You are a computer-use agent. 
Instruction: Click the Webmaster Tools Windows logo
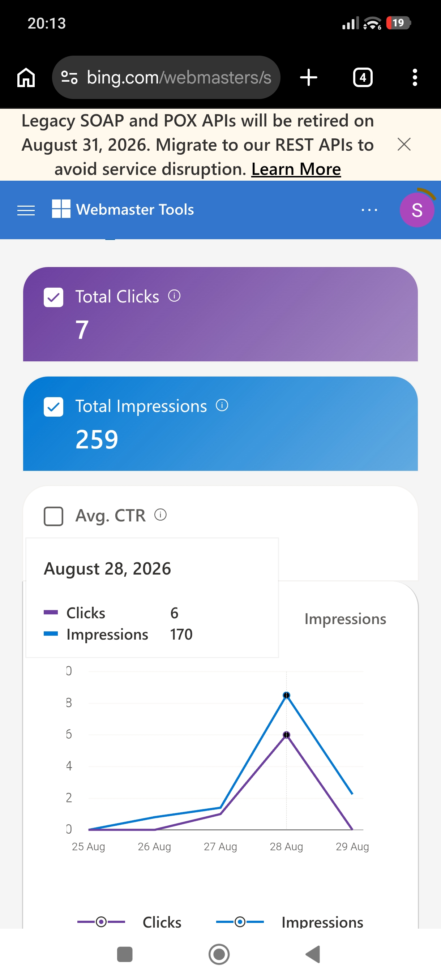(x=61, y=209)
